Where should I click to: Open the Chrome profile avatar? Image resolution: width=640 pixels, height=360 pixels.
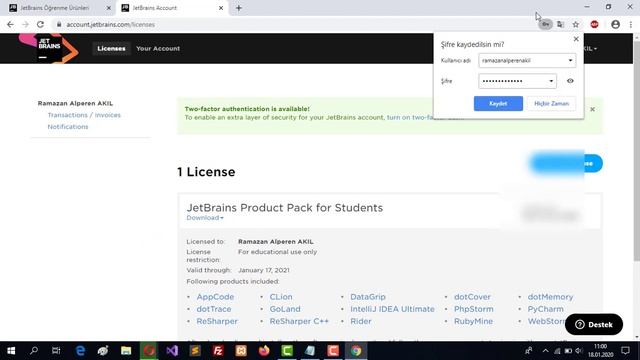[616, 24]
